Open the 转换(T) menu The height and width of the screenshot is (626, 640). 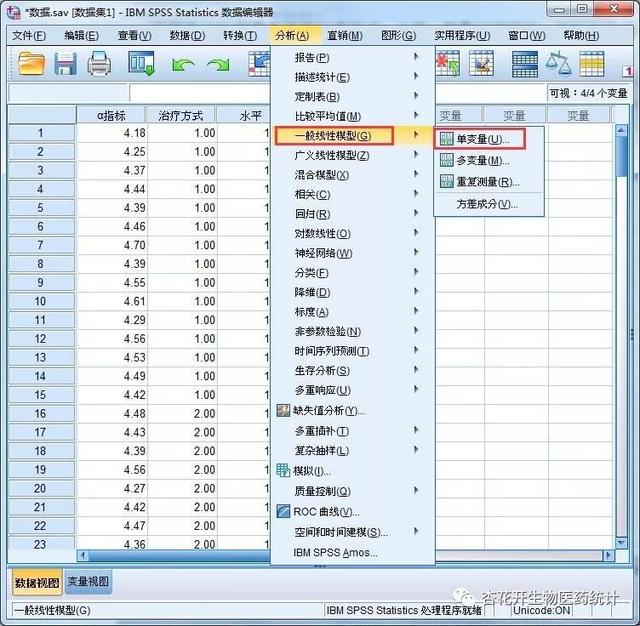point(240,36)
